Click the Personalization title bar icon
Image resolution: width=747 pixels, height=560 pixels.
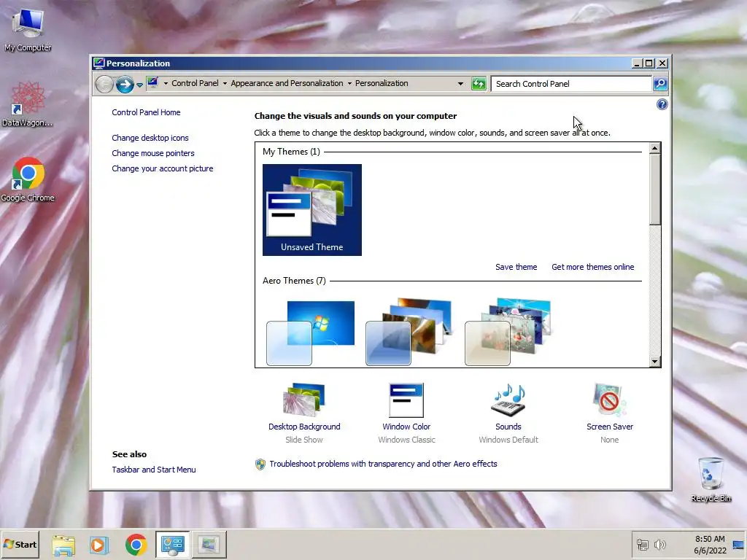(x=98, y=63)
